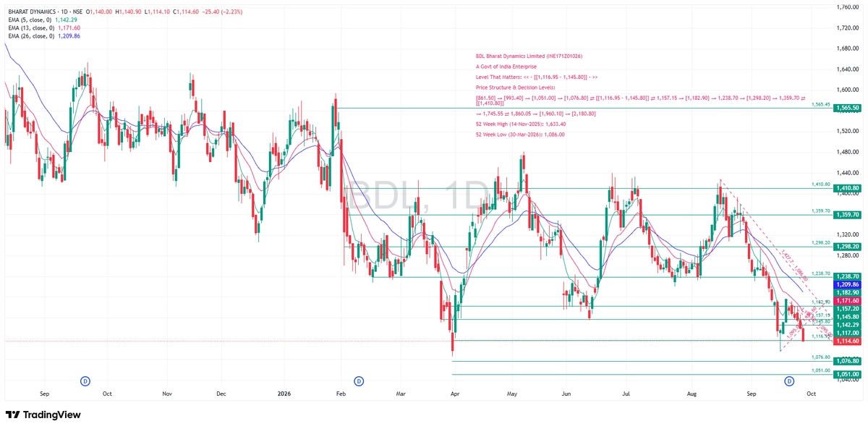
Task: Select the Level That Matters note line
Action: 537,77
